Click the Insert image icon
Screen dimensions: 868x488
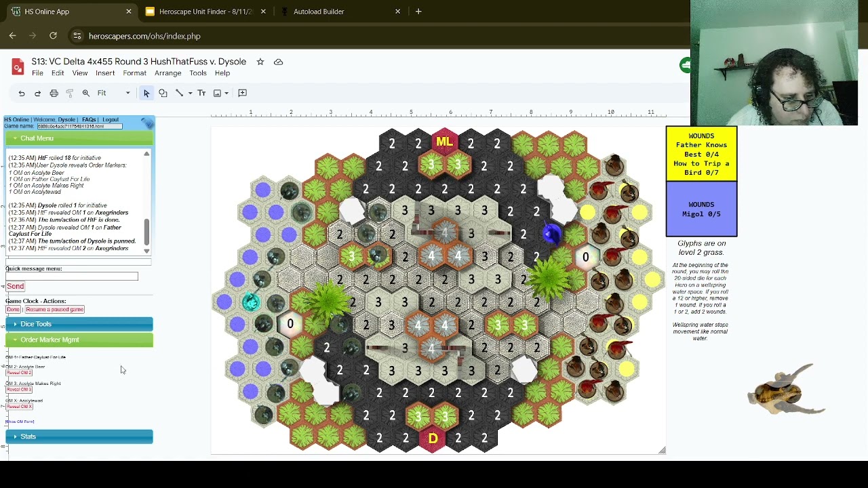pos(218,93)
